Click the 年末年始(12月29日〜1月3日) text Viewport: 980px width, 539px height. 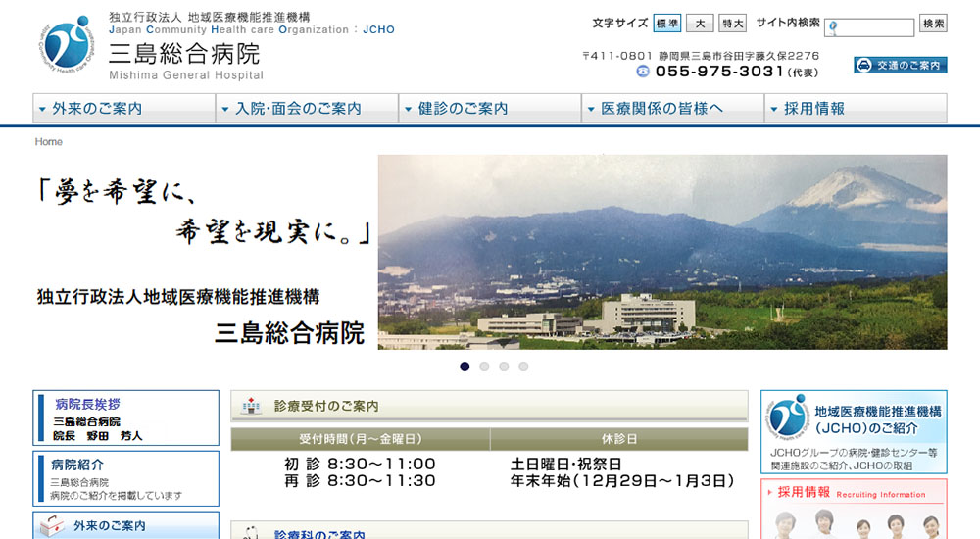point(622,481)
